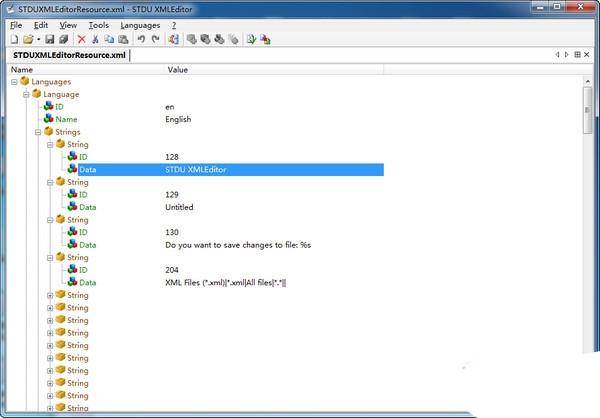This screenshot has height=418, width=600.
Task: Open the ? help menu
Action: click(174, 25)
